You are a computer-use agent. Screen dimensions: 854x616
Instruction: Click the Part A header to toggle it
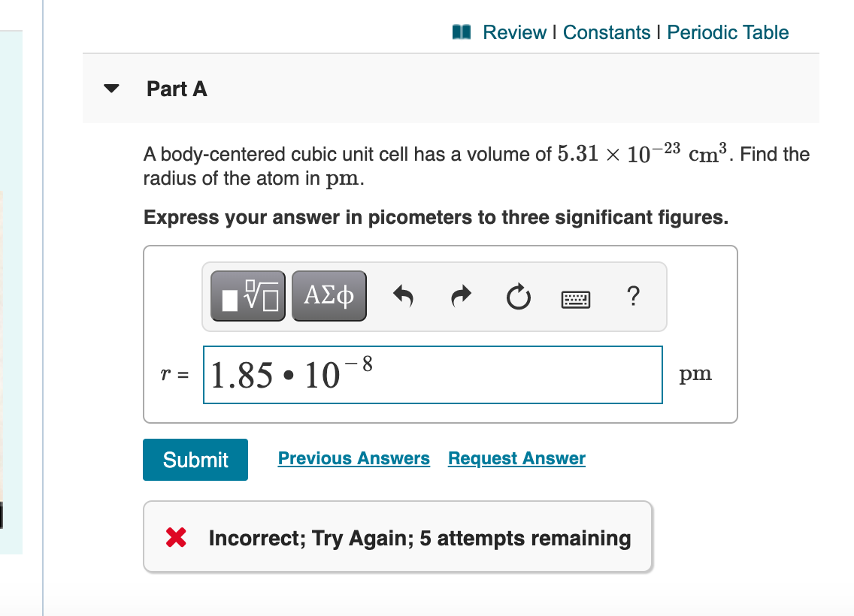[x=177, y=89]
